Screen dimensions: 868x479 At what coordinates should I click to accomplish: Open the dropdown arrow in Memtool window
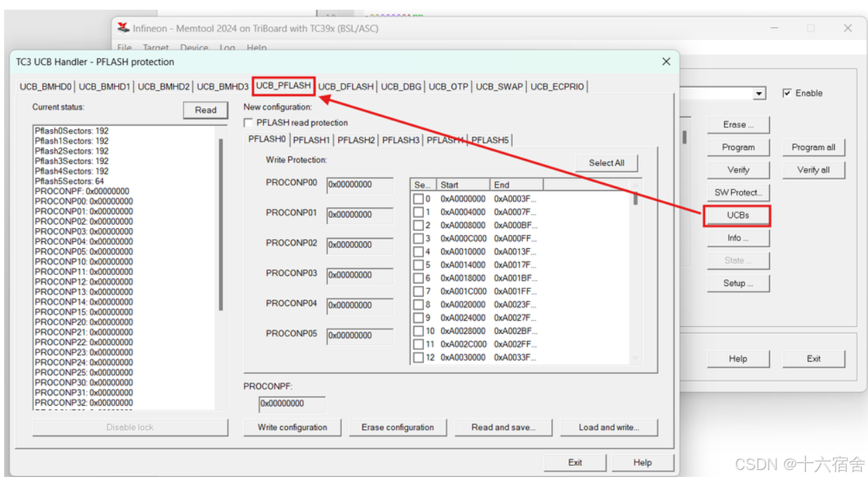760,93
